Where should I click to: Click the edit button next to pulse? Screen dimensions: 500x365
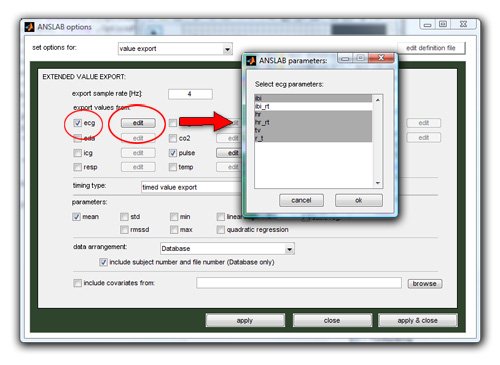click(229, 153)
